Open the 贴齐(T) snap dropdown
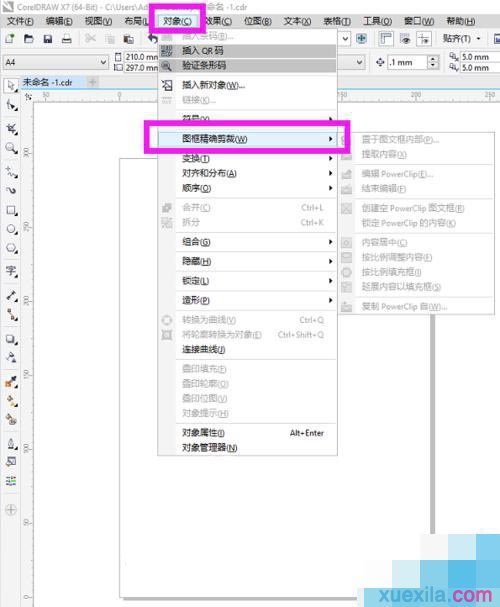The width and height of the screenshot is (500, 607). coord(462,39)
